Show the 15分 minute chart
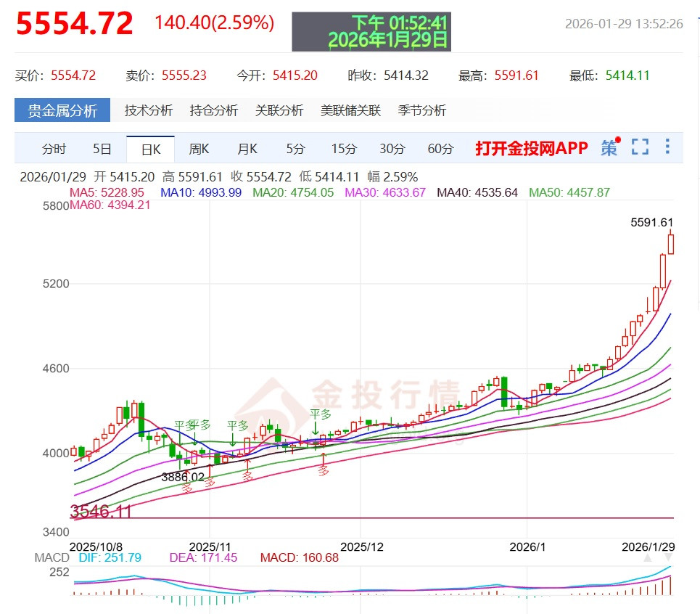The image size is (700, 614). [344, 149]
